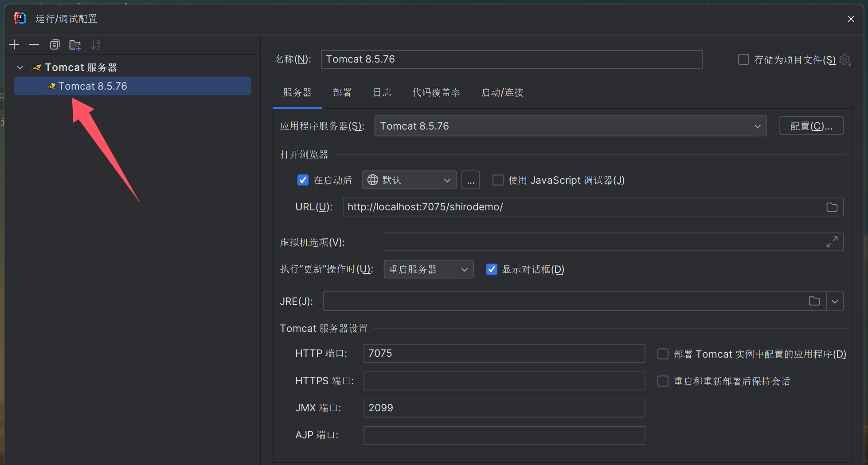This screenshot has height=465, width=868.
Task: Browse for JRE with folder icon
Action: [814, 301]
